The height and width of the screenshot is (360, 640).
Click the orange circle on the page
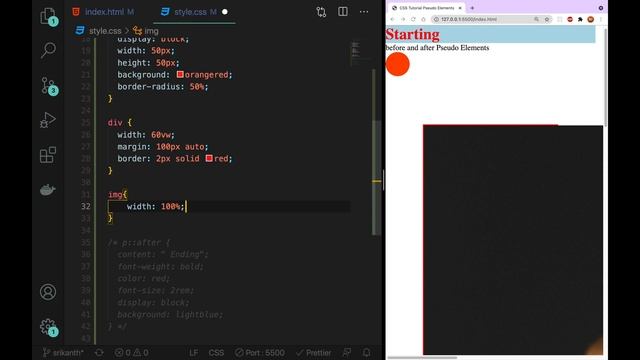tap(398, 64)
